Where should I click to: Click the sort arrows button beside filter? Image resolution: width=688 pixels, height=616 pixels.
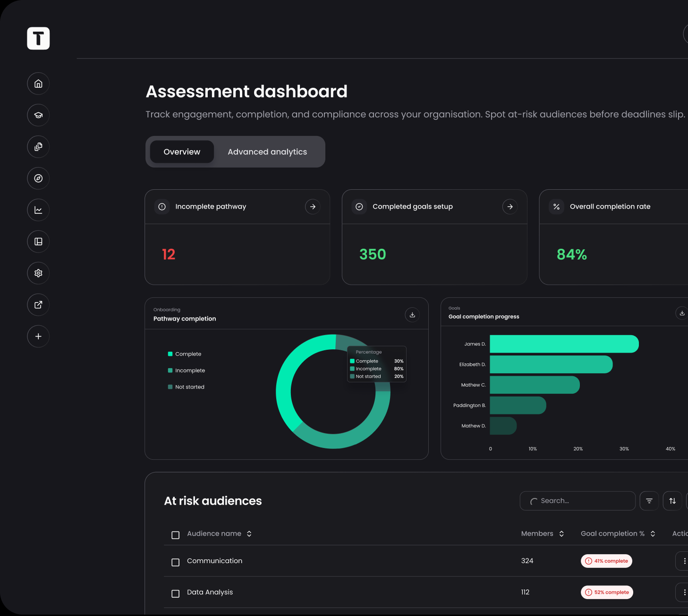672,501
